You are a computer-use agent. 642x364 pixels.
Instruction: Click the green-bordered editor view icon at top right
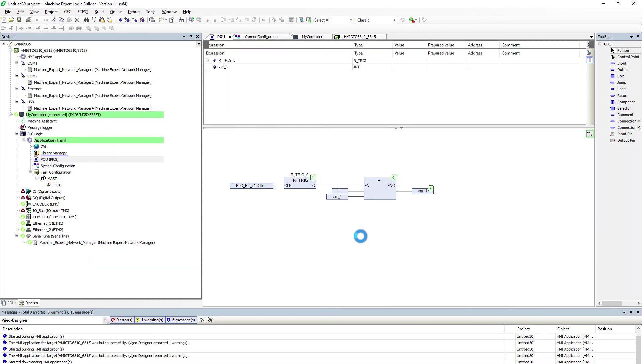click(x=590, y=134)
